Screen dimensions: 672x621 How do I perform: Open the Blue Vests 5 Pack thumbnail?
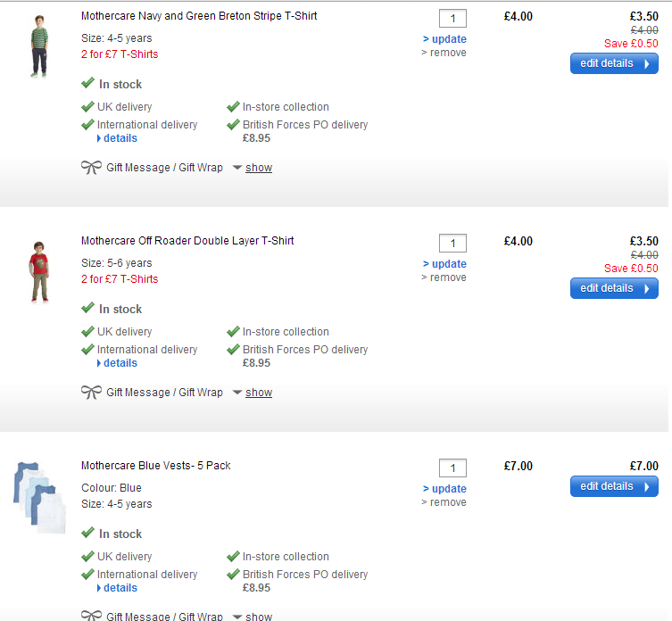[39, 498]
